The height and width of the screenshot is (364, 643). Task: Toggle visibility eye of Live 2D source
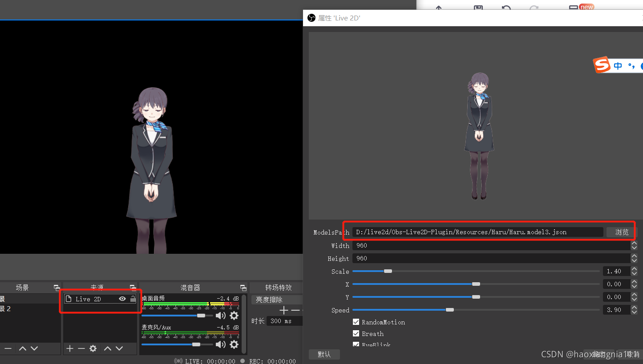click(x=122, y=299)
